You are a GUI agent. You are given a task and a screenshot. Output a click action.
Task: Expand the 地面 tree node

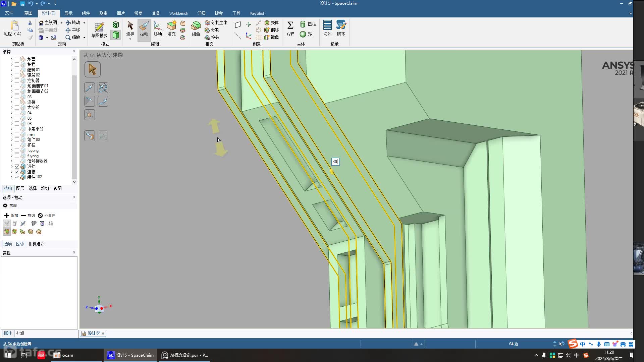click(x=11, y=59)
